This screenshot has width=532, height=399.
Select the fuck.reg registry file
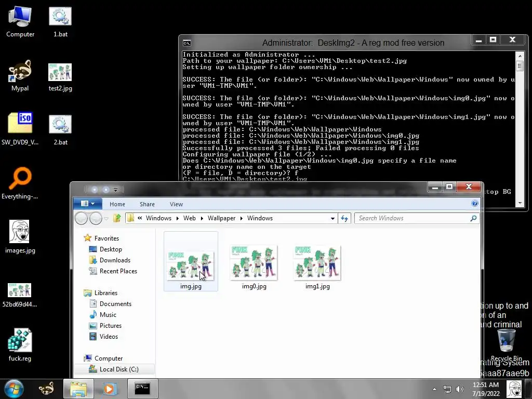pyautogui.click(x=20, y=345)
